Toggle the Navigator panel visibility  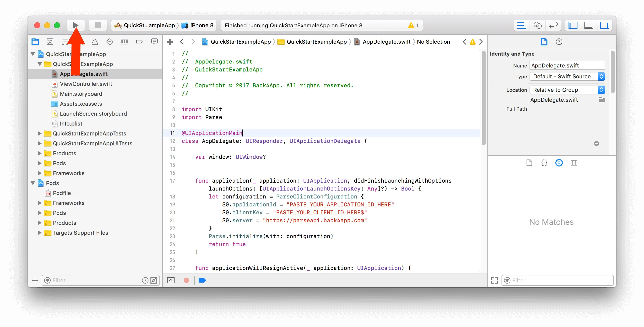pos(573,25)
